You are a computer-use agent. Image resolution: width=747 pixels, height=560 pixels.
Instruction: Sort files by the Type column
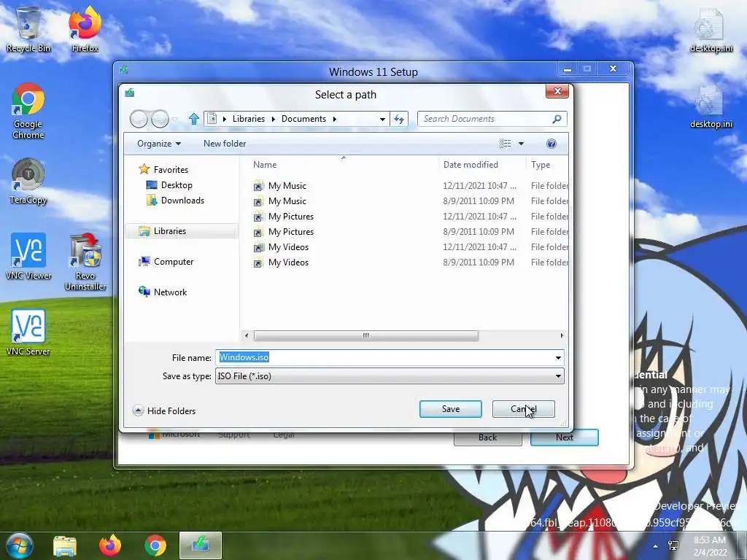[541, 165]
